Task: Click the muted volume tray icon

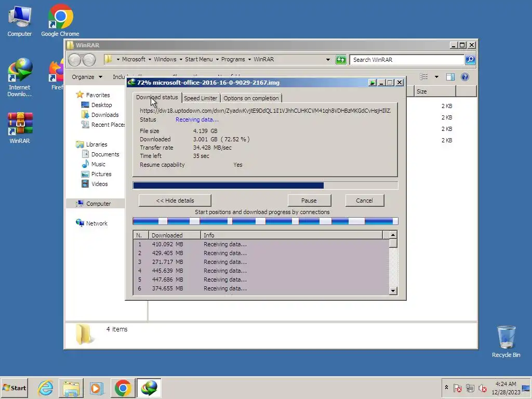Action: point(482,388)
